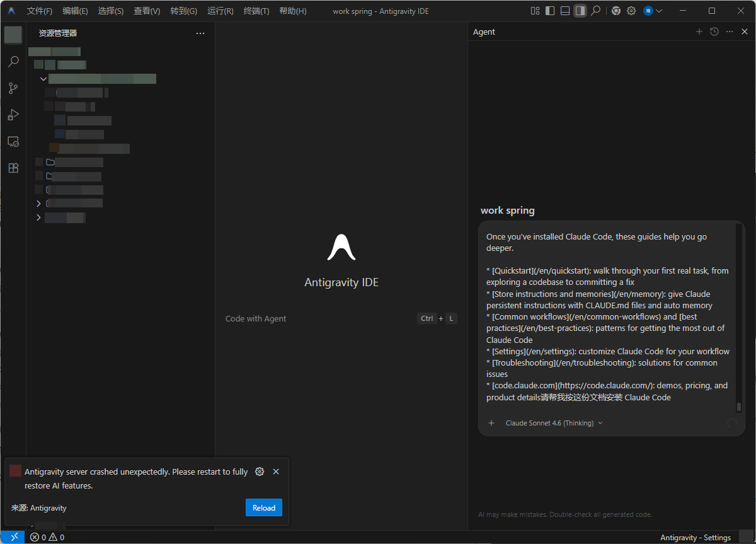Open the 帮助(H) menu
The width and height of the screenshot is (756, 544).
click(293, 11)
